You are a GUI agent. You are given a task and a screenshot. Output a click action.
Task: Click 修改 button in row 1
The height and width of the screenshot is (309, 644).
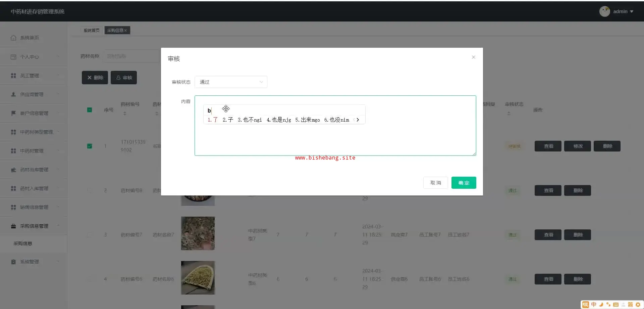[578, 146]
